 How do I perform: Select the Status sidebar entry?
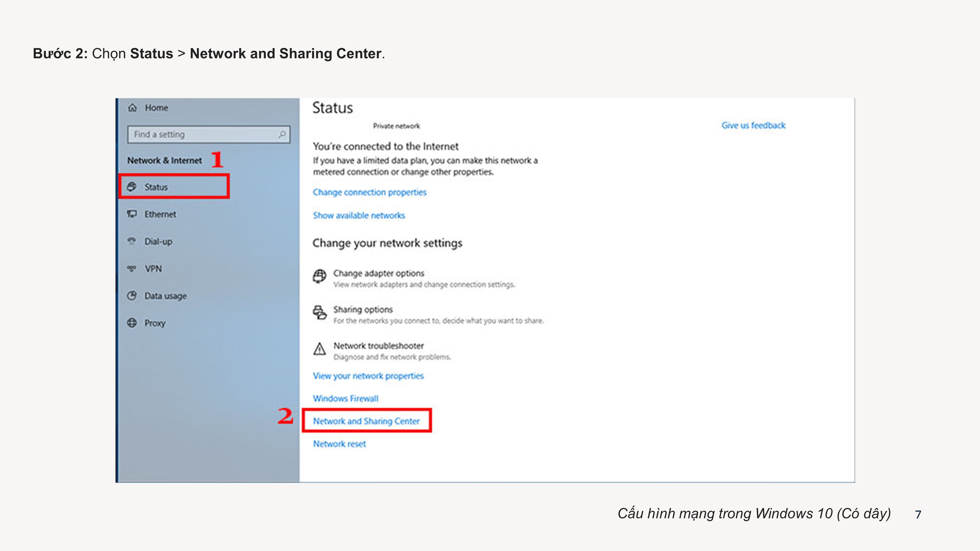click(174, 187)
